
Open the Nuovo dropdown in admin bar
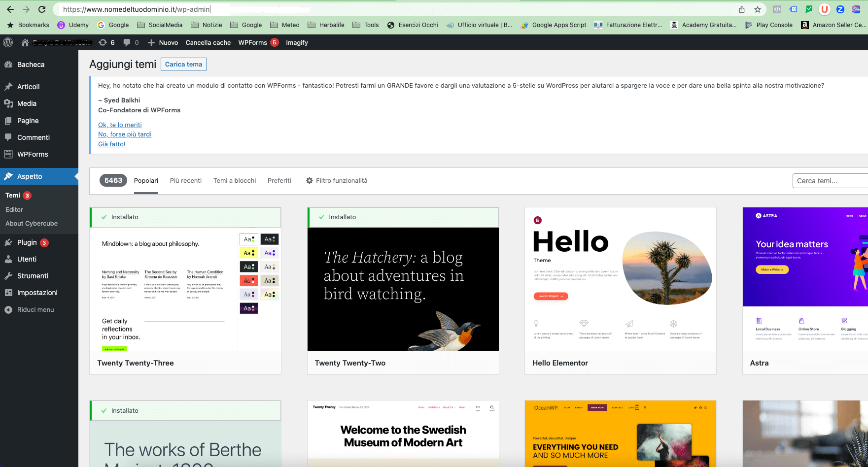pyautogui.click(x=163, y=42)
